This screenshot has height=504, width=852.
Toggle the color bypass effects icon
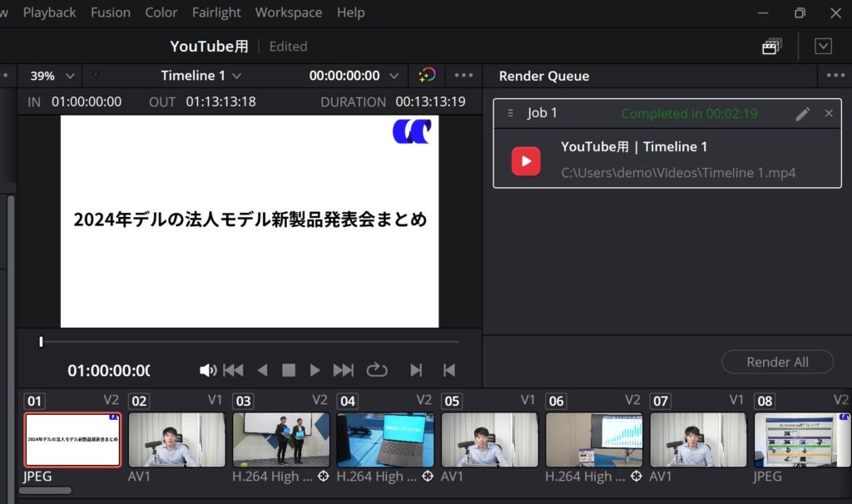[x=426, y=76]
